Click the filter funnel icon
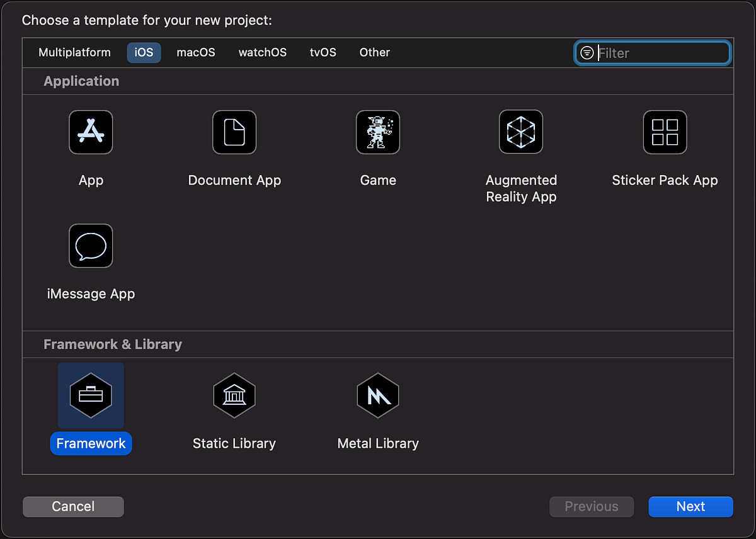The width and height of the screenshot is (756, 539). [587, 53]
